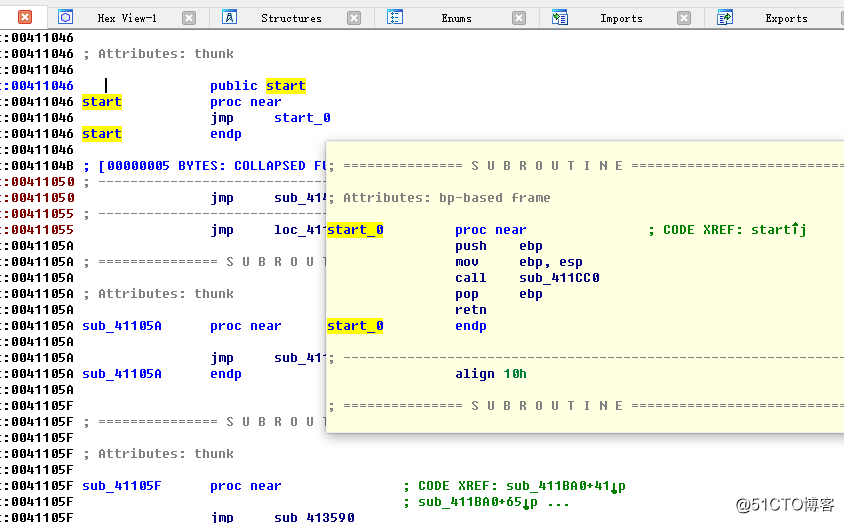Click 'start_0' endp label in tooltip
Viewport: 844px width, 523px height.
[355, 326]
